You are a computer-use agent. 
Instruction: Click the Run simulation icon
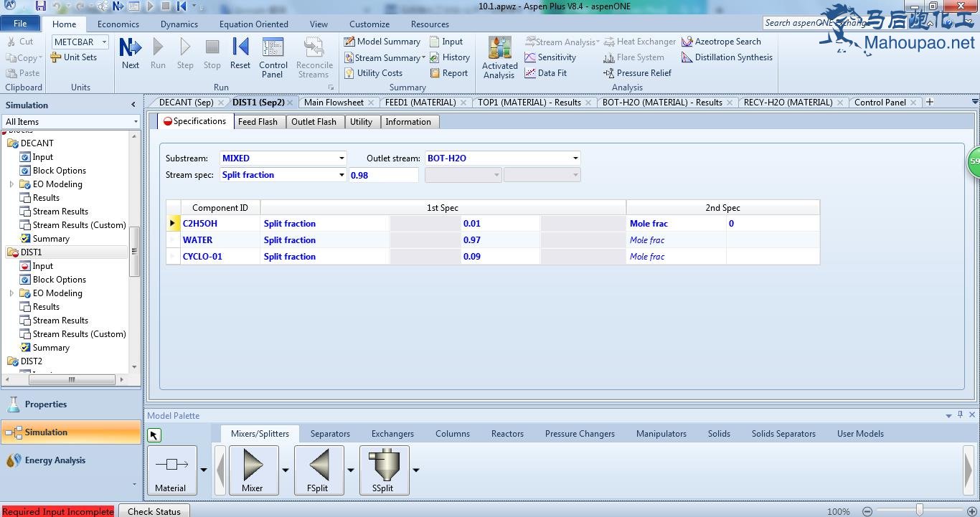(x=158, y=54)
